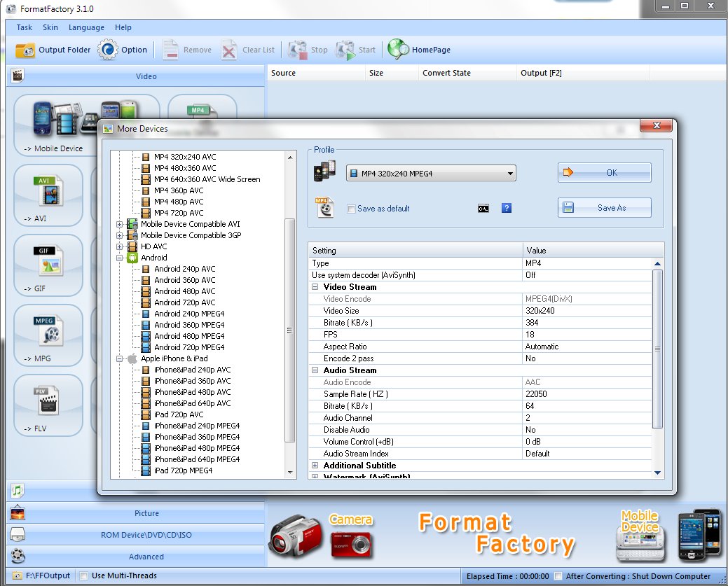
Task: Open the Task menu
Action: (x=24, y=27)
